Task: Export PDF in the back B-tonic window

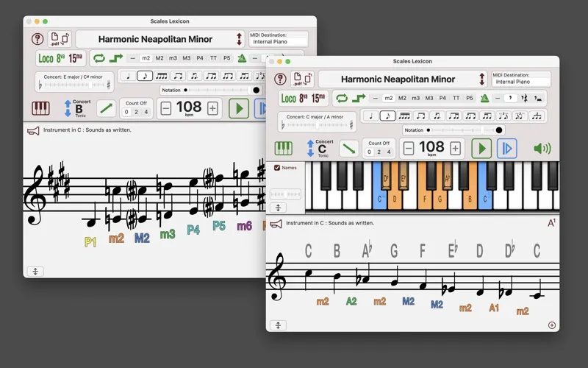Action: pyautogui.click(x=54, y=39)
